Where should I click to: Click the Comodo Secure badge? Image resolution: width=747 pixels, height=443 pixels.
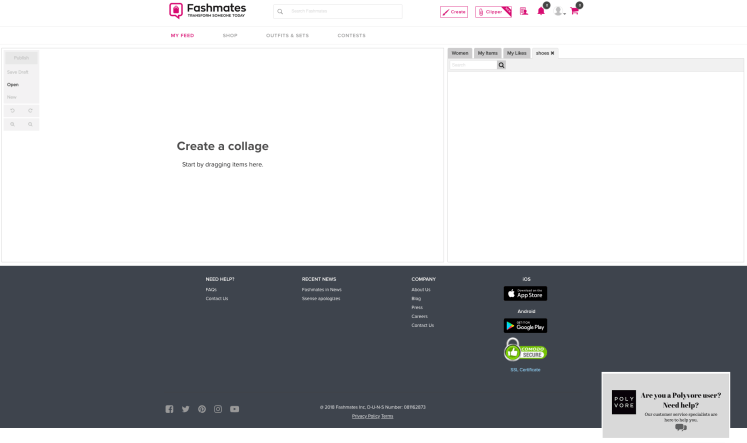point(525,350)
